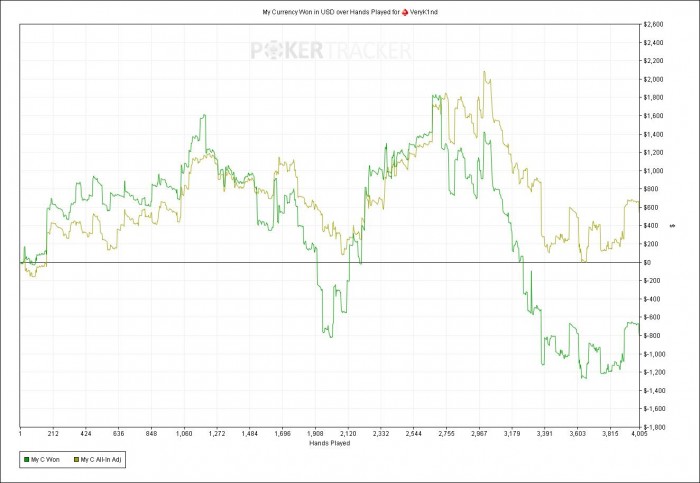Click the y-axis value "$1,400"
The width and height of the screenshot is (700, 483).
tap(653, 134)
